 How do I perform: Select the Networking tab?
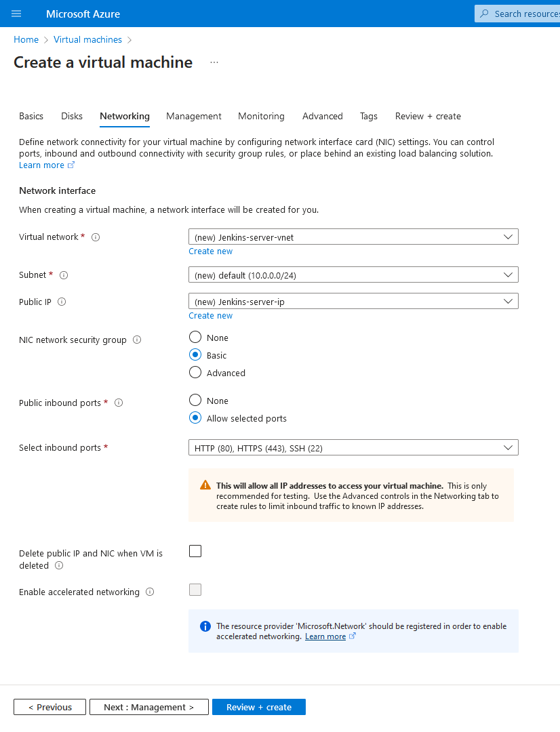click(x=125, y=117)
